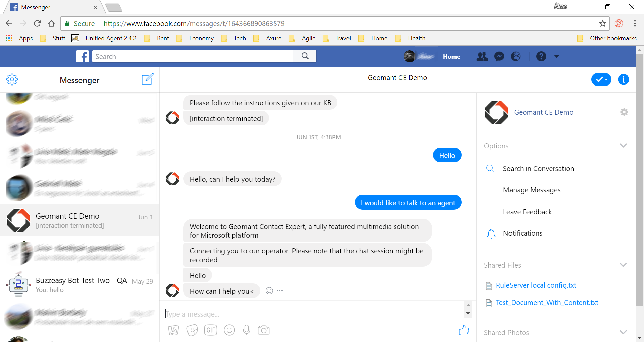Open the Geomant CE Demo options gear
Image resolution: width=644 pixels, height=342 pixels.
point(624,112)
